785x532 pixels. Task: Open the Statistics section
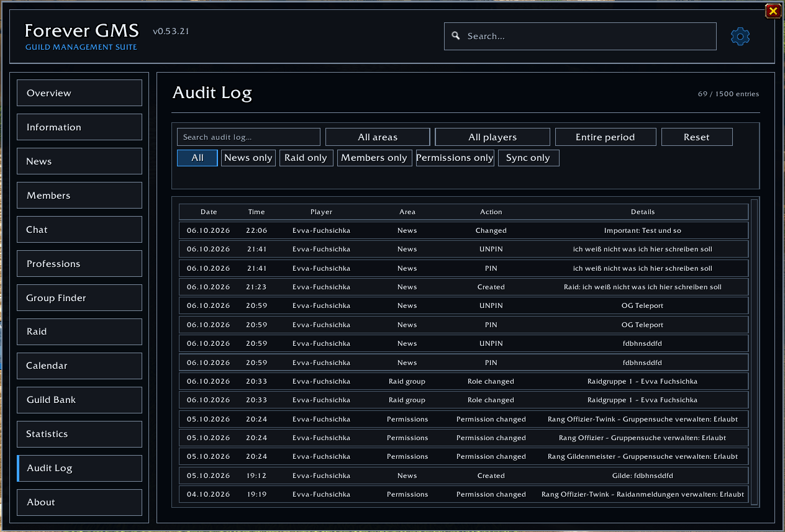pyautogui.click(x=79, y=434)
